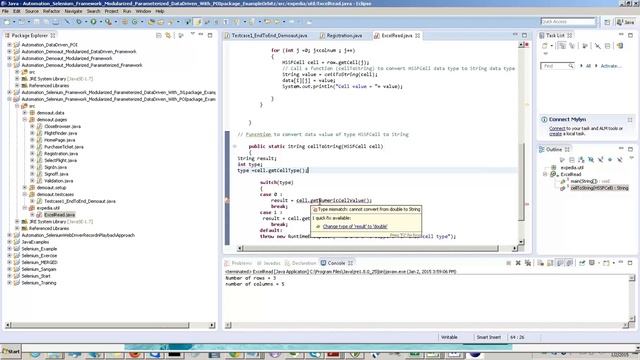Screen dimensions: 640x360
Task: Click Terminate icon in Console toolbar
Action: [x=509, y=263]
